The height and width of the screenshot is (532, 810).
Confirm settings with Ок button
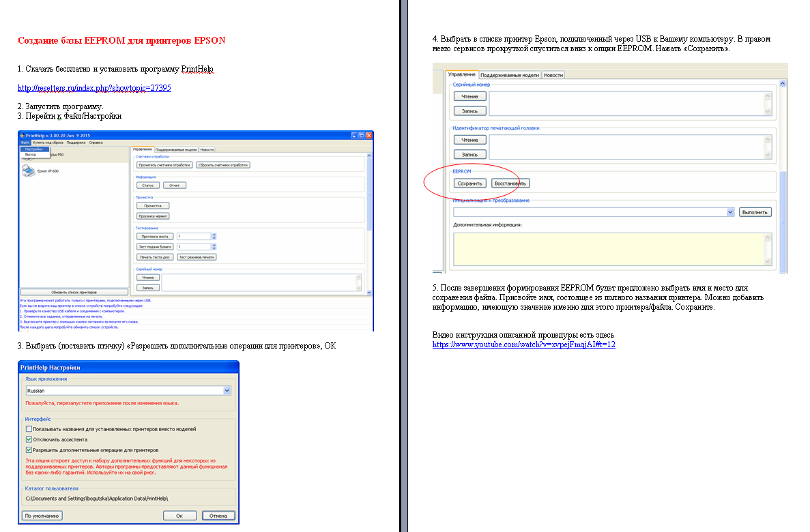[x=179, y=516]
